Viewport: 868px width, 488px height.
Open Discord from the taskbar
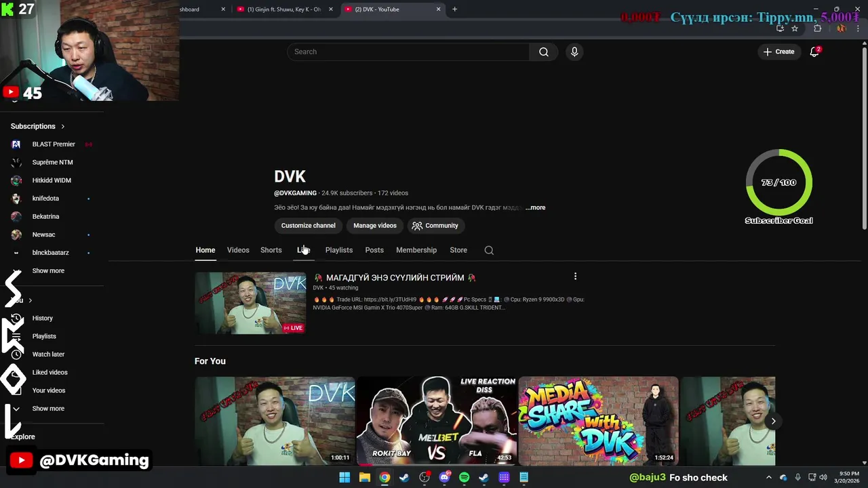[x=444, y=477]
